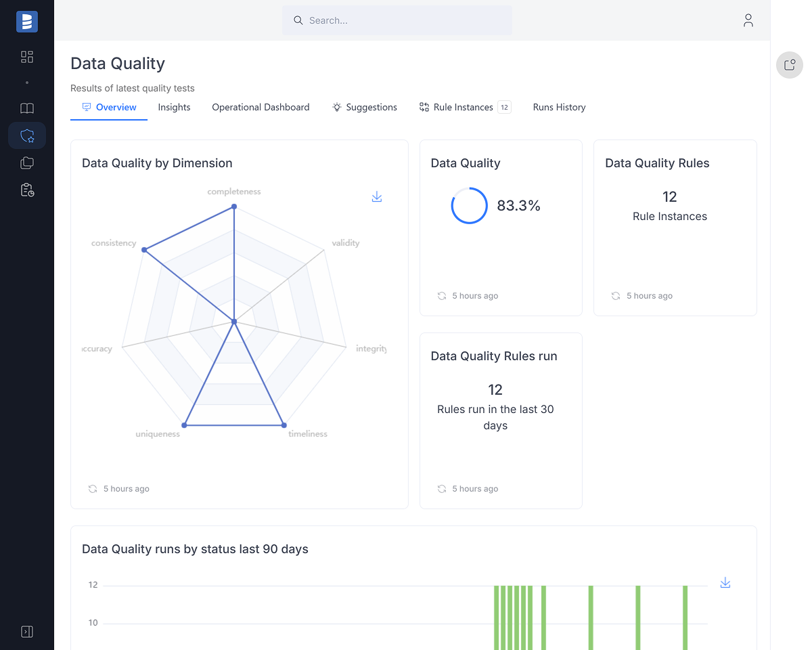Open the notifications button at right edge
The width and height of the screenshot is (812, 650).
789,65
